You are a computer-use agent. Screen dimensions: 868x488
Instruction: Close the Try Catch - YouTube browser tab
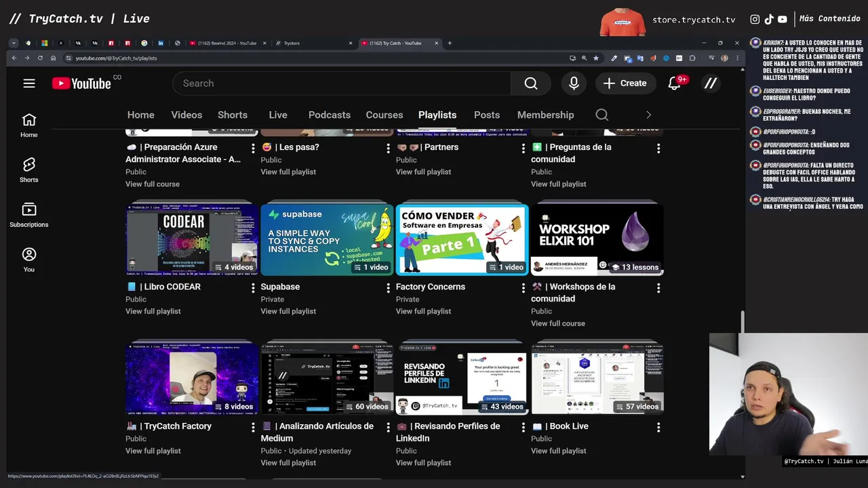coord(436,43)
